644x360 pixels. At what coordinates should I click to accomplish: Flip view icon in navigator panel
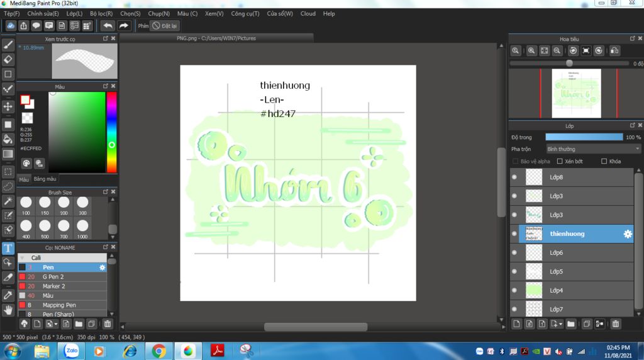pos(614,50)
